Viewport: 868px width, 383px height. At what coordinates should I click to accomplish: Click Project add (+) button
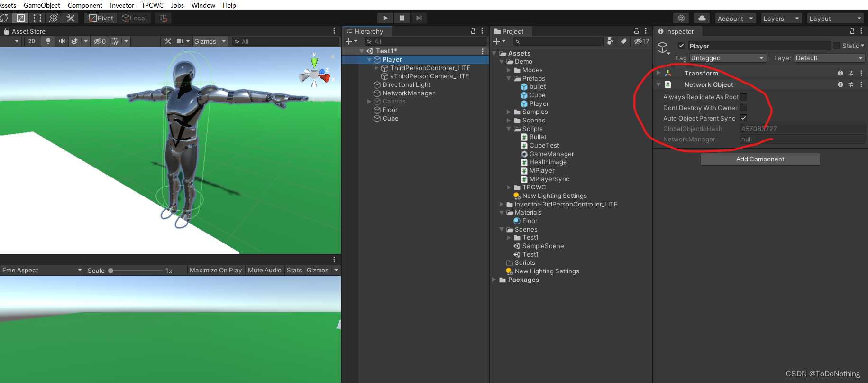(x=497, y=41)
